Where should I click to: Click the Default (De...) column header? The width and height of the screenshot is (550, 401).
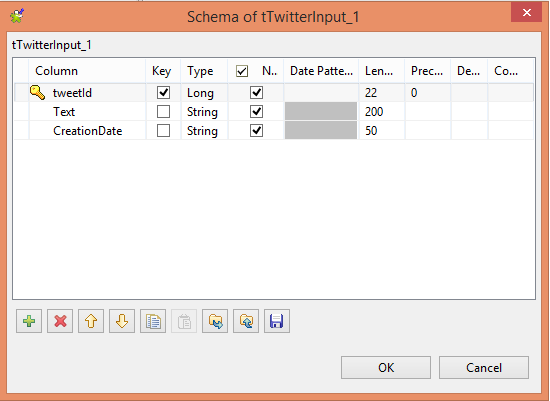[x=469, y=71]
